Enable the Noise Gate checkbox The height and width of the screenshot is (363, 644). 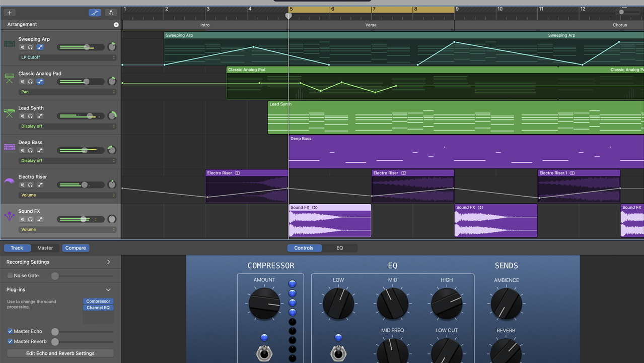click(10, 276)
